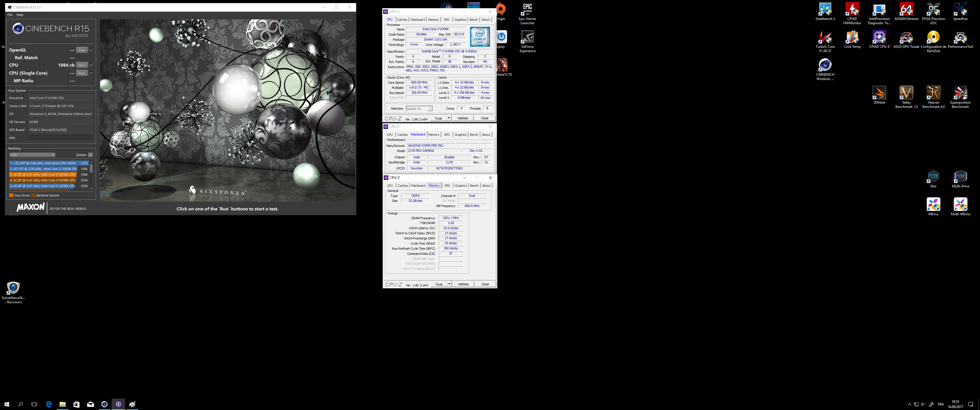This screenshot has width=980, height=410.
Task: Open SurveillanceStation Raccourci desktop icon
Action: pos(13,292)
